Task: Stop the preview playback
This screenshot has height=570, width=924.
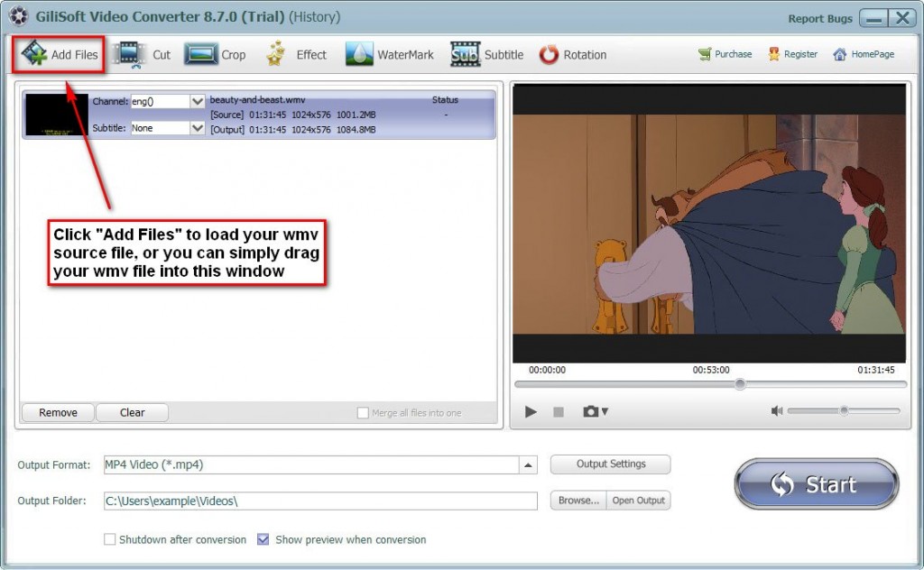Action: click(x=559, y=411)
